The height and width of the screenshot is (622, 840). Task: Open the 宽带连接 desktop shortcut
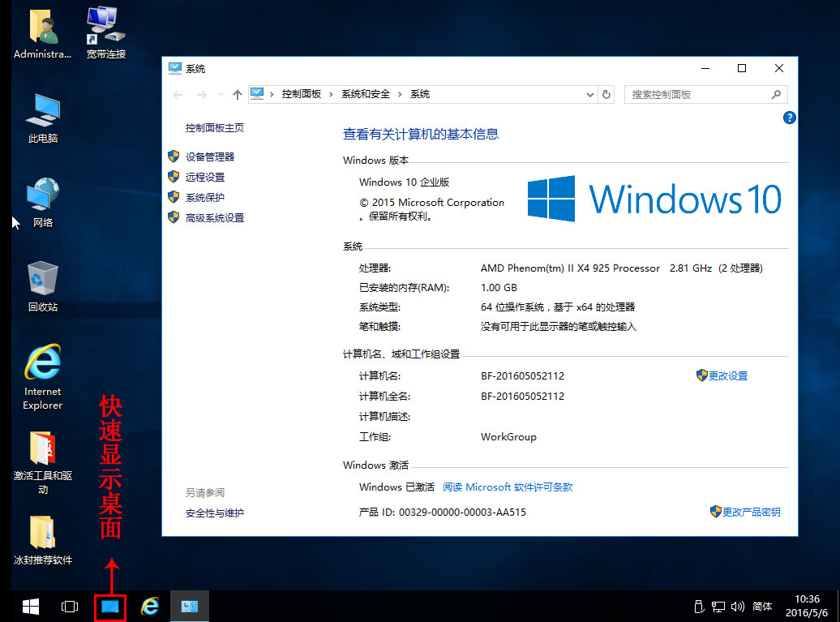pos(106,32)
